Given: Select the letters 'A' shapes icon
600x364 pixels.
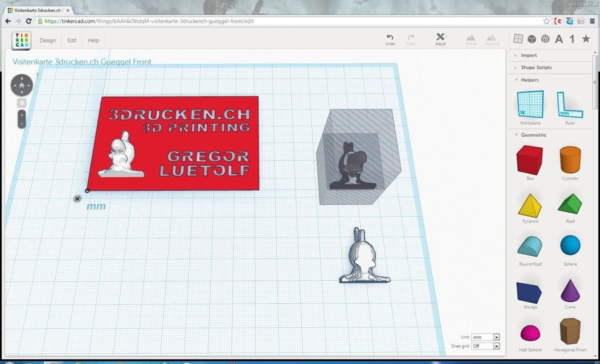Looking at the screenshot, I should tap(559, 39).
